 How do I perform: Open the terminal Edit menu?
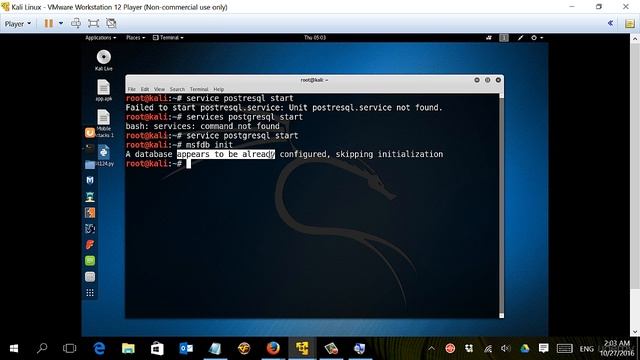click(145, 89)
